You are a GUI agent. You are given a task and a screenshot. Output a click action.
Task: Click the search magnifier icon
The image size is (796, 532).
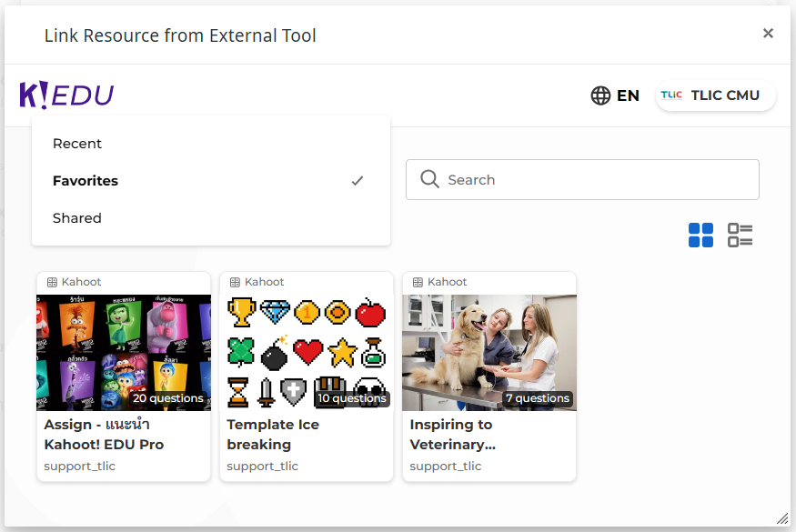pyautogui.click(x=429, y=180)
